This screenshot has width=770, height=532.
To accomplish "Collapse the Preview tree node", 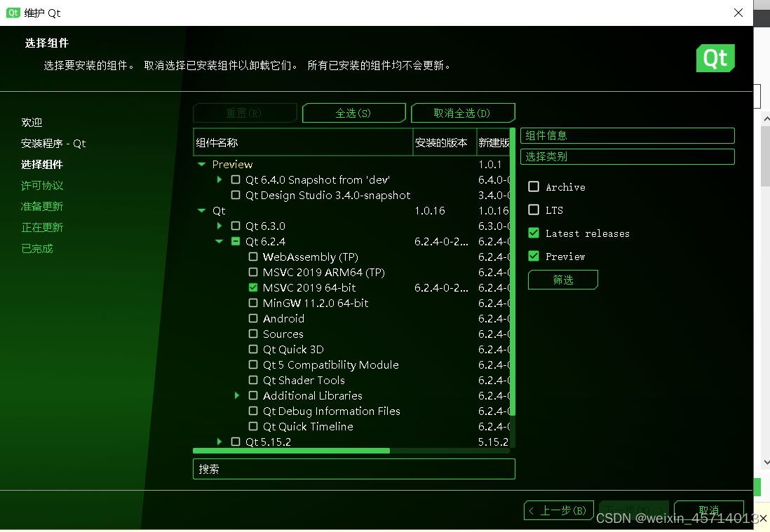I will coord(201,165).
